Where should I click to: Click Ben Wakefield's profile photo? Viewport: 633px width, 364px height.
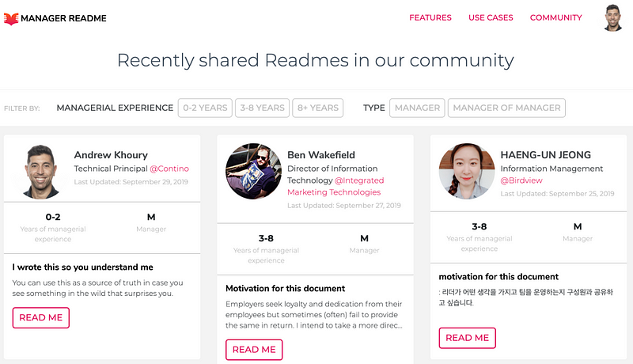(253, 171)
